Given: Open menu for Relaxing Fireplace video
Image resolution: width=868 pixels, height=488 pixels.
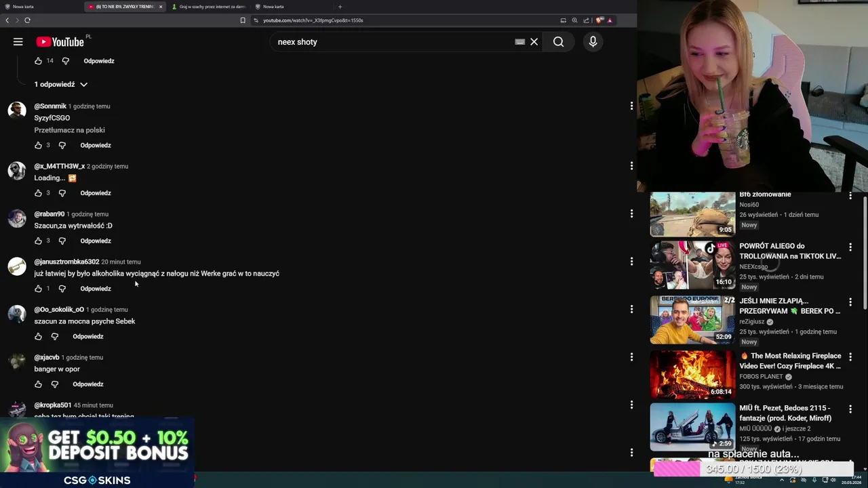Looking at the screenshot, I should point(850,357).
